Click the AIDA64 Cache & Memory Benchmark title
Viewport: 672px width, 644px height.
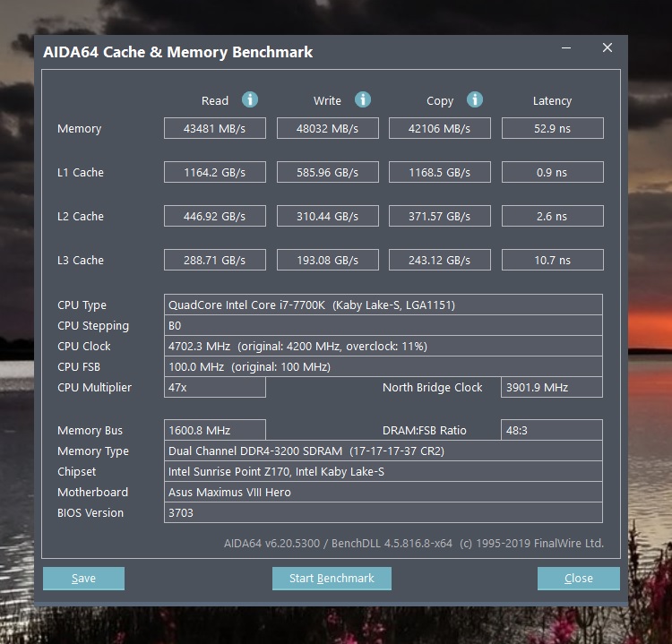click(x=178, y=52)
